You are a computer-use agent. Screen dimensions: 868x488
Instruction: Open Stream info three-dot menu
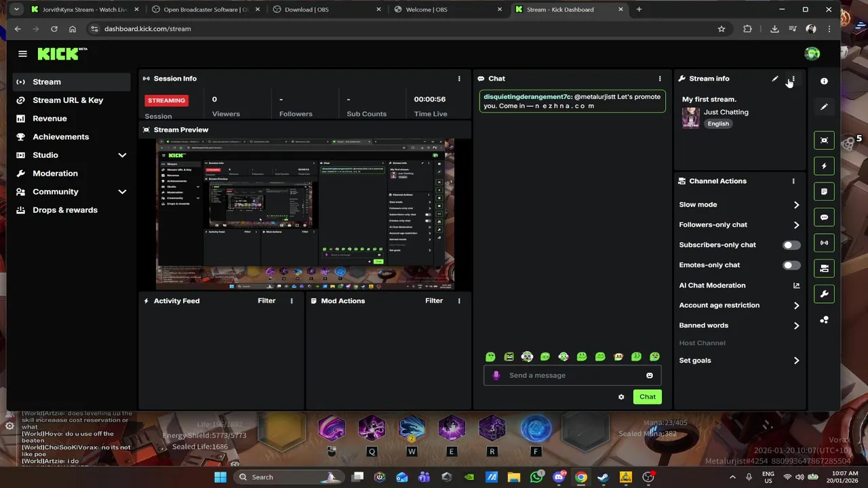(x=793, y=79)
